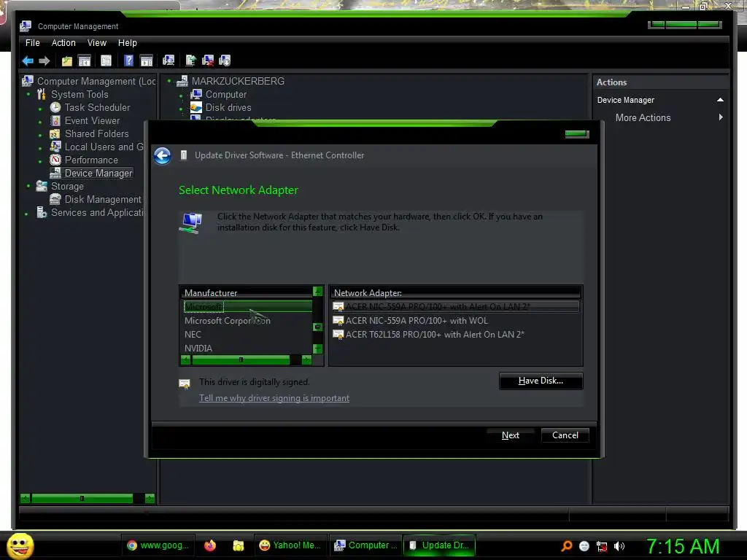Click the Disk drives icon in device list
This screenshot has height=560, width=747.
point(196,108)
